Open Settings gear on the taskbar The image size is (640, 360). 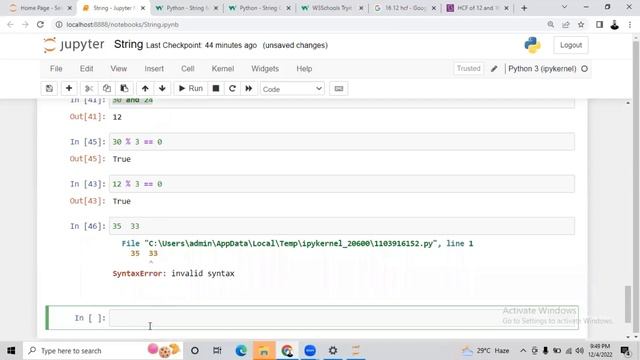(x=333, y=351)
